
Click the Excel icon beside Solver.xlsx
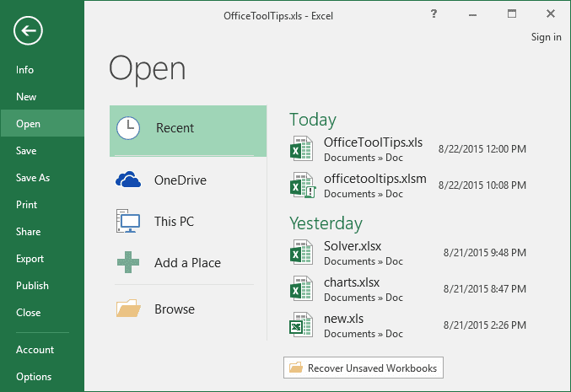[x=301, y=252]
